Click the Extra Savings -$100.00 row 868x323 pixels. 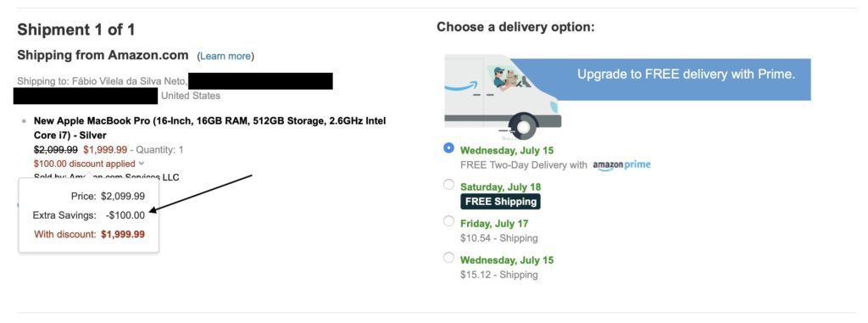click(88, 215)
